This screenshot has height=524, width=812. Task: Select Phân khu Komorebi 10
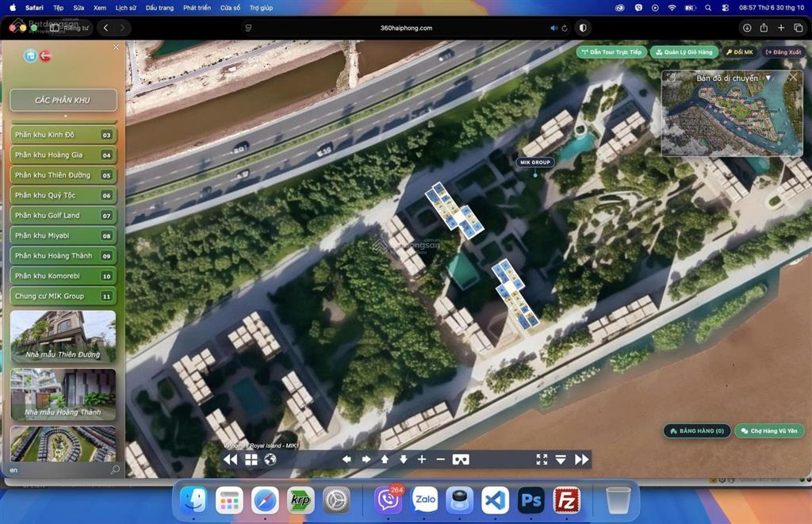pos(63,276)
